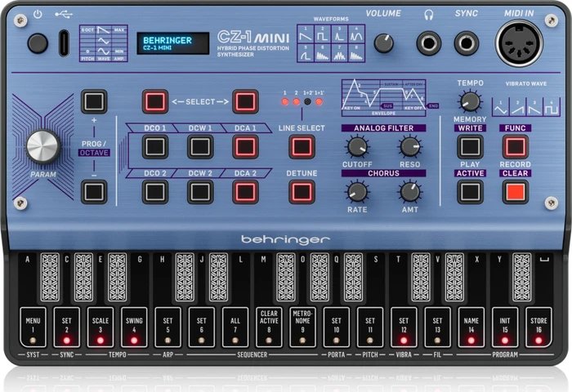Screen dimensions: 572x392
Task: Toggle the lit DCA 1 button
Action: 245,146
